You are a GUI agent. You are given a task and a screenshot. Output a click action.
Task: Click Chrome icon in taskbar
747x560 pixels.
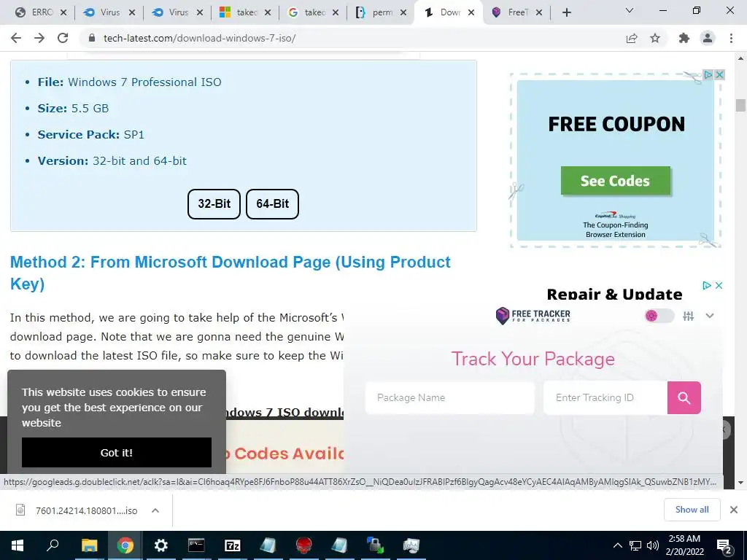point(125,545)
